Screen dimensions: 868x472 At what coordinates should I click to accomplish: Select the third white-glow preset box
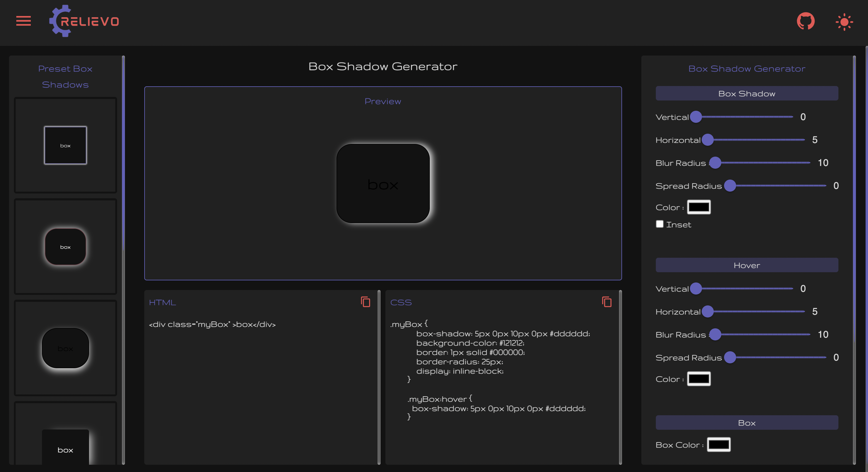click(65, 348)
